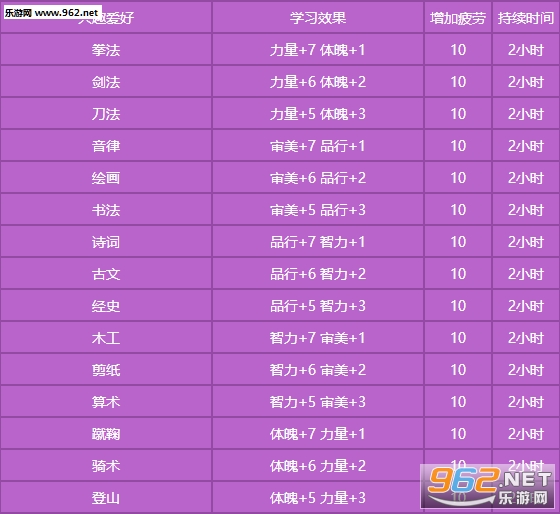This screenshot has width=560, height=514.
Task: Click the 审美+6 品行+2 effect cell
Action: click(x=318, y=178)
